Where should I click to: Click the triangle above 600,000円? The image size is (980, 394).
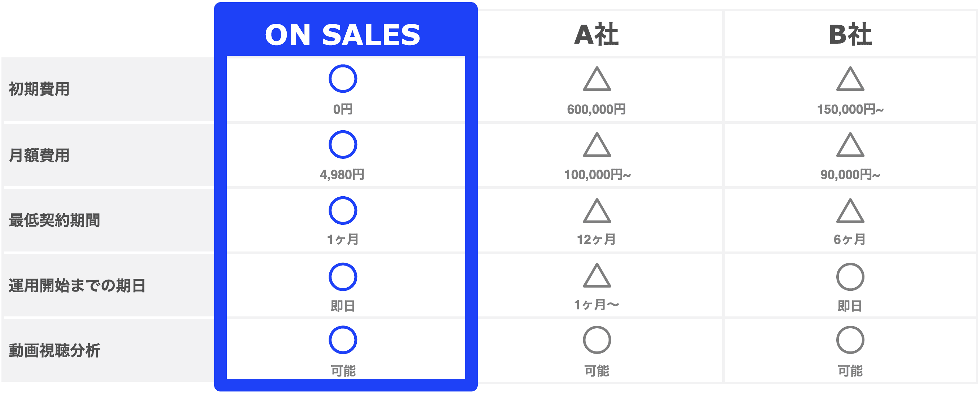pos(597,80)
